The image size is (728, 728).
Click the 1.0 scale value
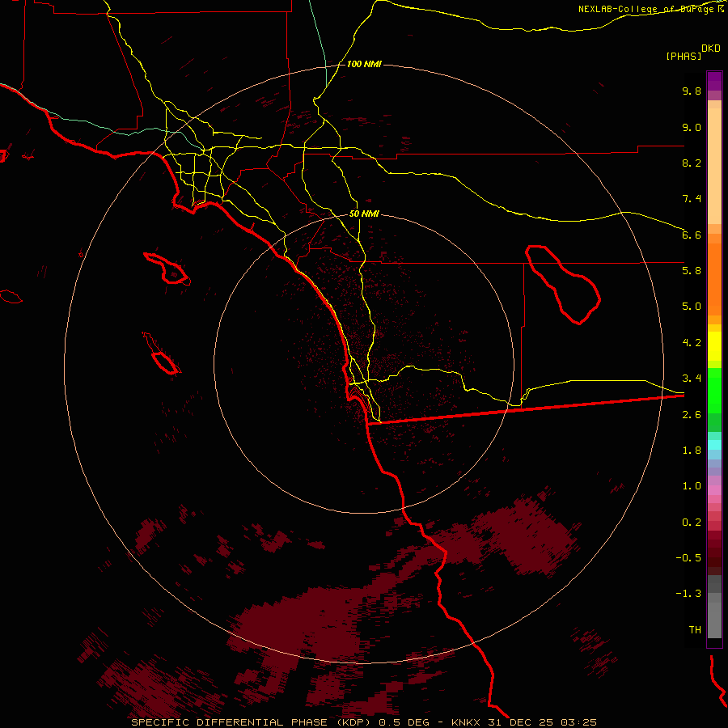(692, 486)
